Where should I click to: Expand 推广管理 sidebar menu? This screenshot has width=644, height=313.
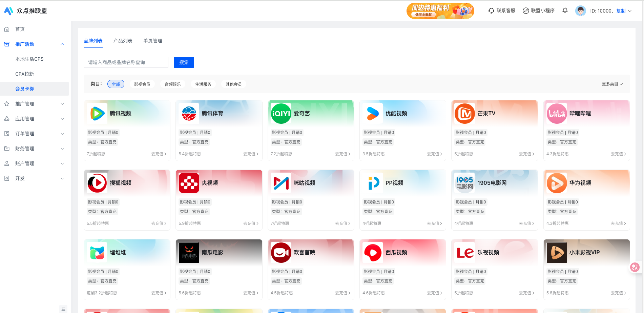click(34, 104)
